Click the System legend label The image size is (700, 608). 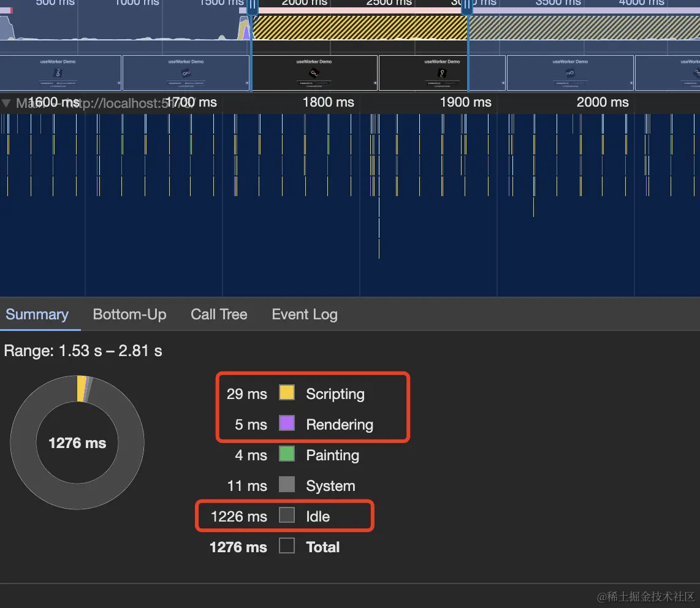(x=330, y=485)
